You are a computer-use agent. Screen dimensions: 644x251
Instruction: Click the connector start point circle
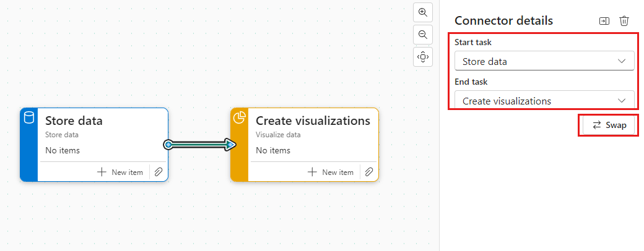click(x=168, y=145)
